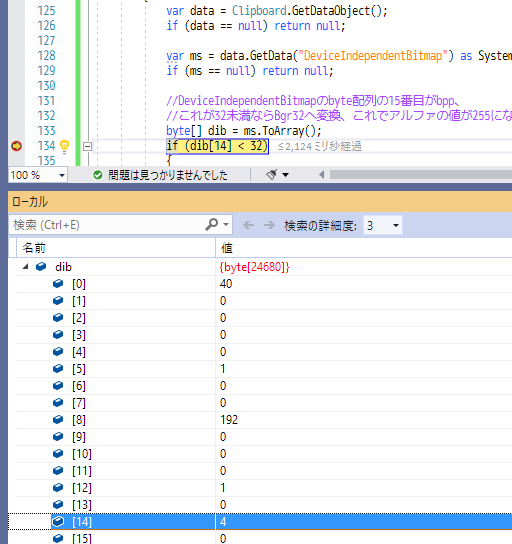Image resolution: width=512 pixels, height=544 pixels.
Task: Click the next search result arrow
Action: point(269,225)
